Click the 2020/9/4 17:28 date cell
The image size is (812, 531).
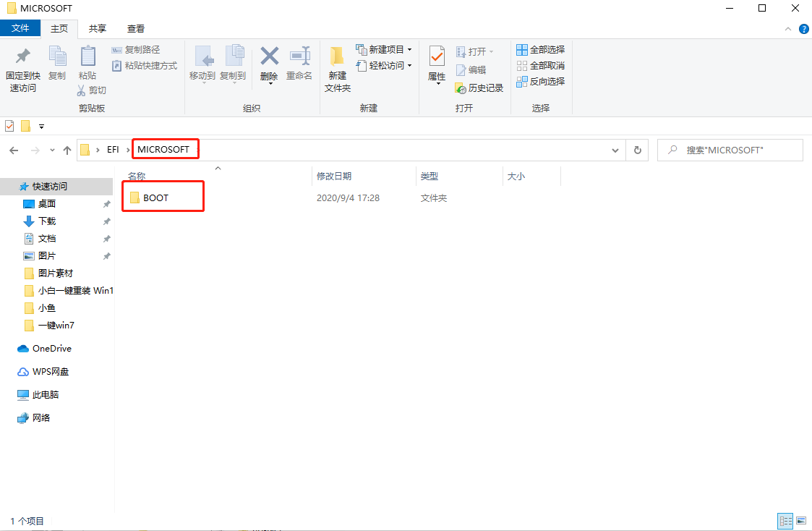click(x=348, y=198)
